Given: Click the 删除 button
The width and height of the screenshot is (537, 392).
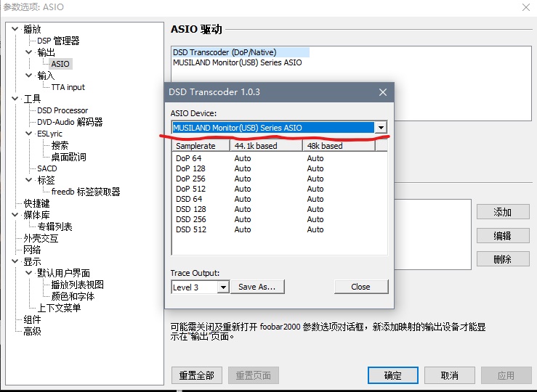Looking at the screenshot, I should [x=502, y=259].
